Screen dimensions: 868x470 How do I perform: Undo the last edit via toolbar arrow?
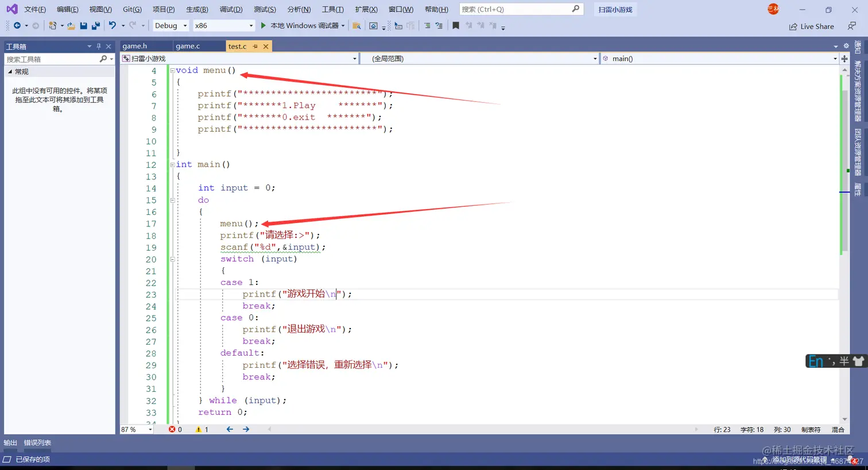pyautogui.click(x=113, y=25)
